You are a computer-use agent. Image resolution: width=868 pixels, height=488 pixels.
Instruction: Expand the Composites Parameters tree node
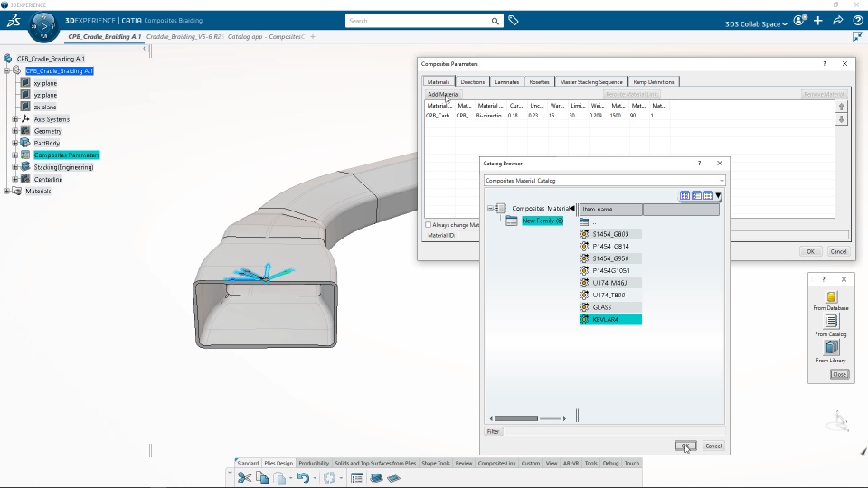click(15, 155)
